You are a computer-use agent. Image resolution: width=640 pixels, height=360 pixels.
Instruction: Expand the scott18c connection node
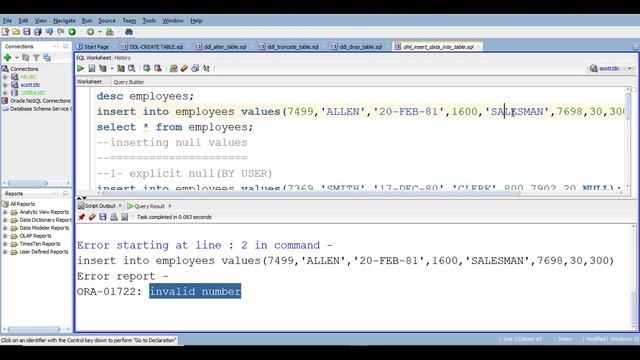point(5,85)
